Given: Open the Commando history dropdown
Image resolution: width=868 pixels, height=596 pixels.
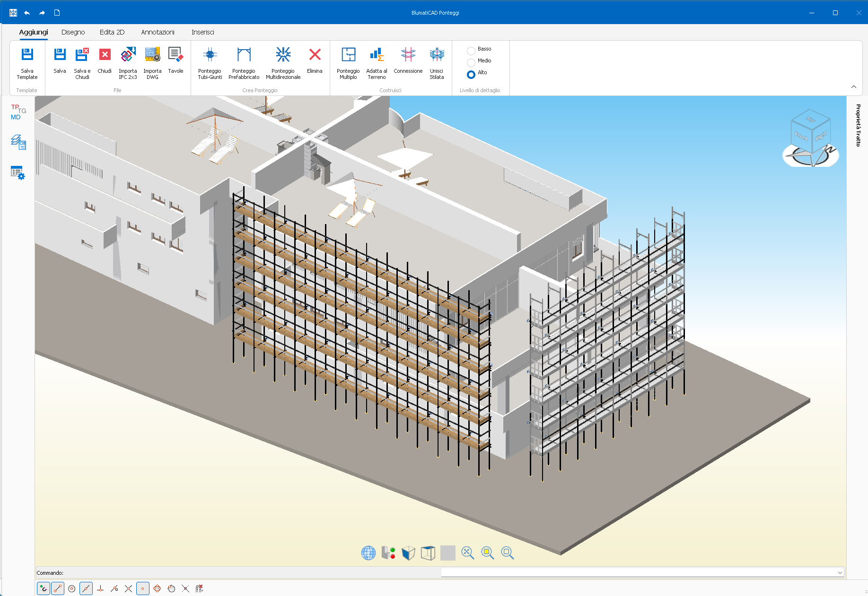Looking at the screenshot, I should tap(840, 573).
